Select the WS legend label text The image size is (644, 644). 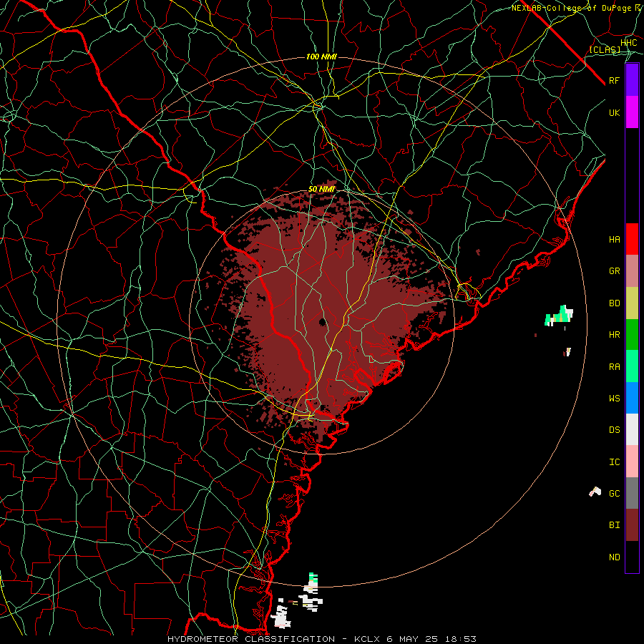(615, 398)
